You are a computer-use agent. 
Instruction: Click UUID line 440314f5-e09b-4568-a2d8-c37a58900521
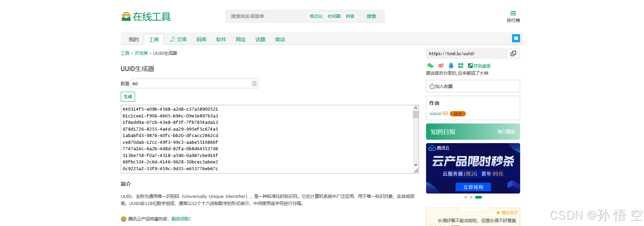[170, 109]
